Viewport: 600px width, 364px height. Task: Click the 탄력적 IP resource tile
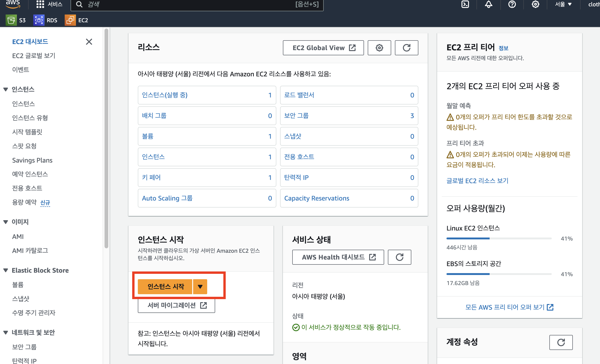(x=349, y=177)
